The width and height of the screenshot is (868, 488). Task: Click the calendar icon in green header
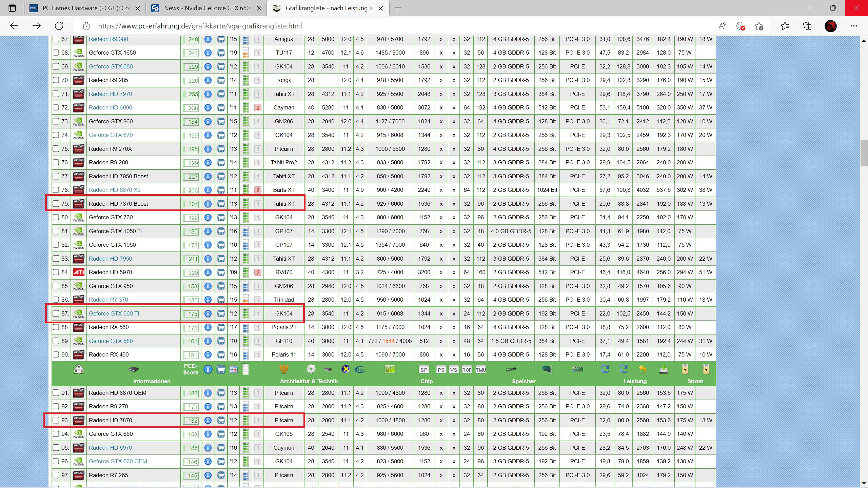coord(233,369)
